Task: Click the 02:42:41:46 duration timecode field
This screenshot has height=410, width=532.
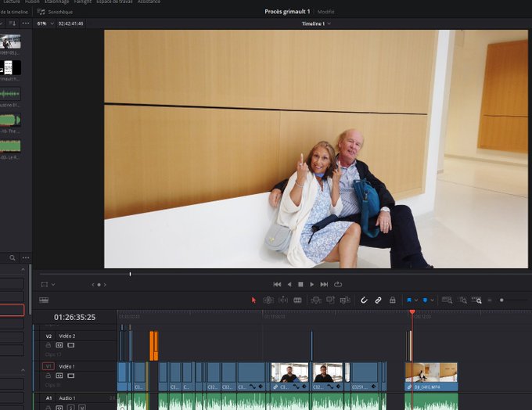Action: [x=70, y=23]
